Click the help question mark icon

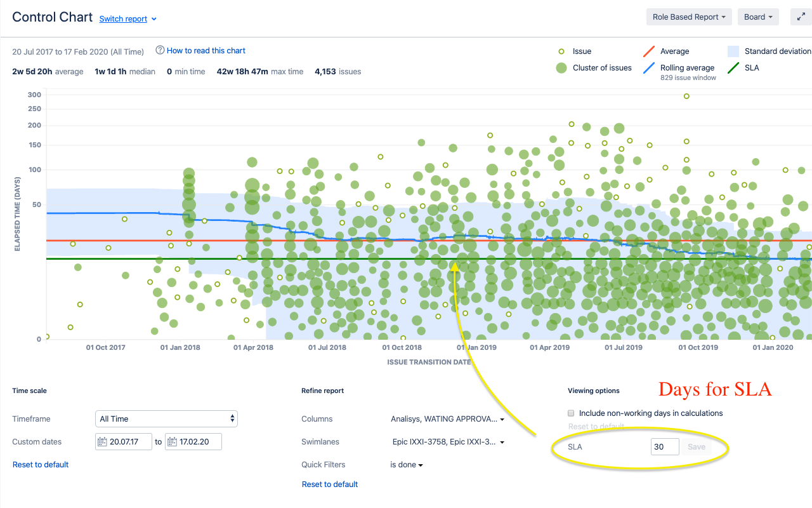(160, 50)
